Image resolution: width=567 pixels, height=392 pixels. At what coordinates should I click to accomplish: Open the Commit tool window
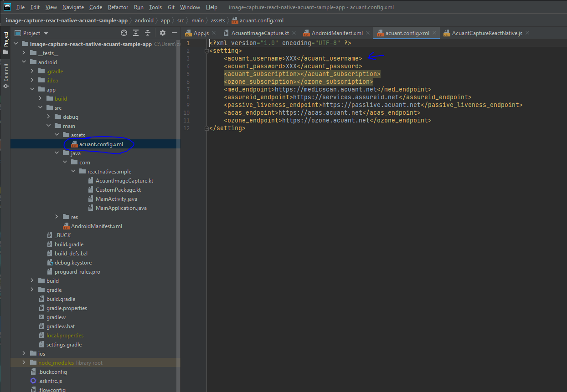tap(6, 75)
